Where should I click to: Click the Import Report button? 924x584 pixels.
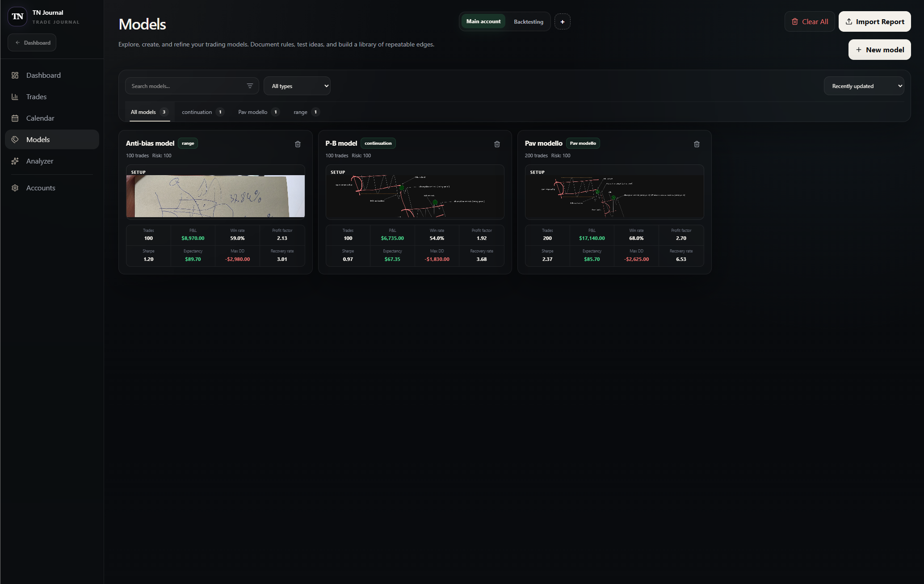click(x=874, y=21)
